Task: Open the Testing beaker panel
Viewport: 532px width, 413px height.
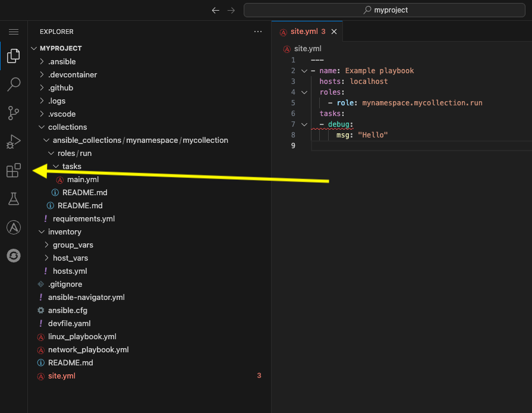Action: [x=13, y=199]
